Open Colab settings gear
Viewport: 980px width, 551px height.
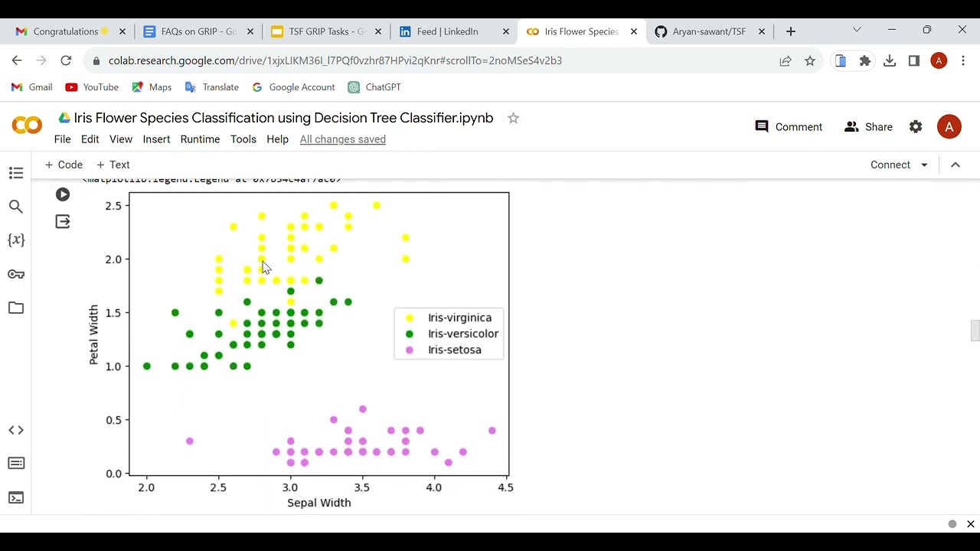(x=916, y=127)
